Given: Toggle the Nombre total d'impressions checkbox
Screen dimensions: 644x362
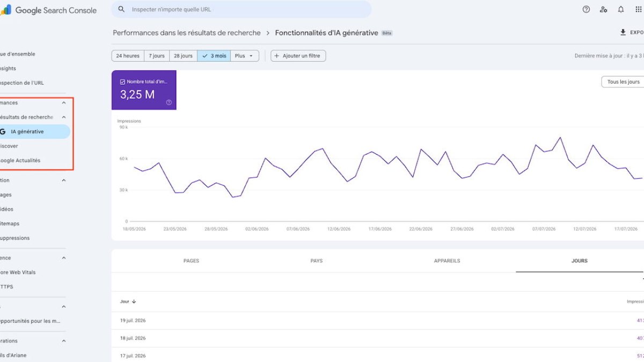Looking at the screenshot, I should tap(122, 82).
